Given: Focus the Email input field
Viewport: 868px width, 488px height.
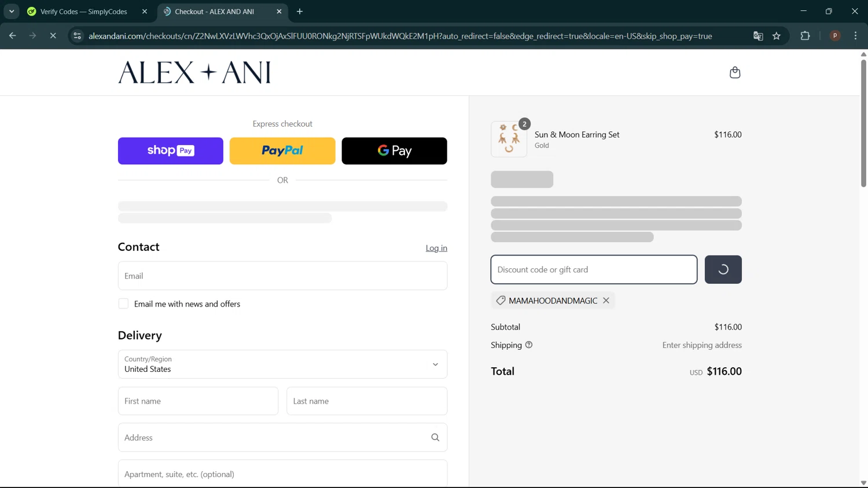Looking at the screenshot, I should coord(282,276).
